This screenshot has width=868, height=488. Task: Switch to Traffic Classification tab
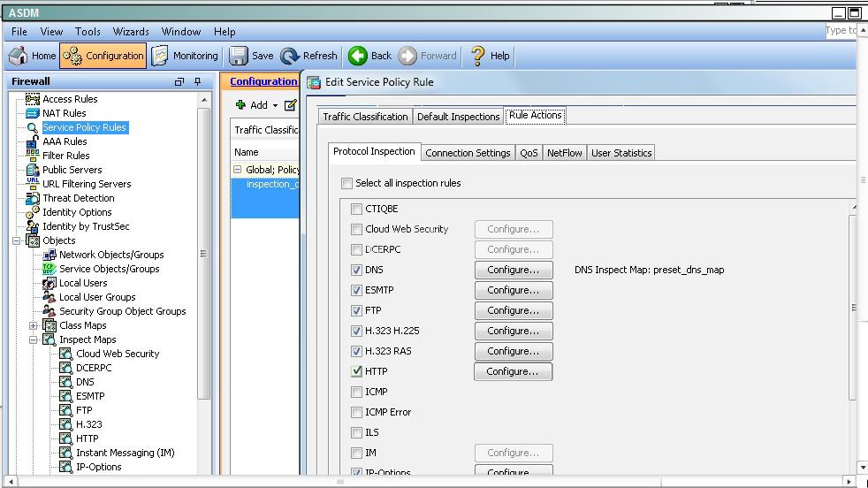click(x=365, y=117)
